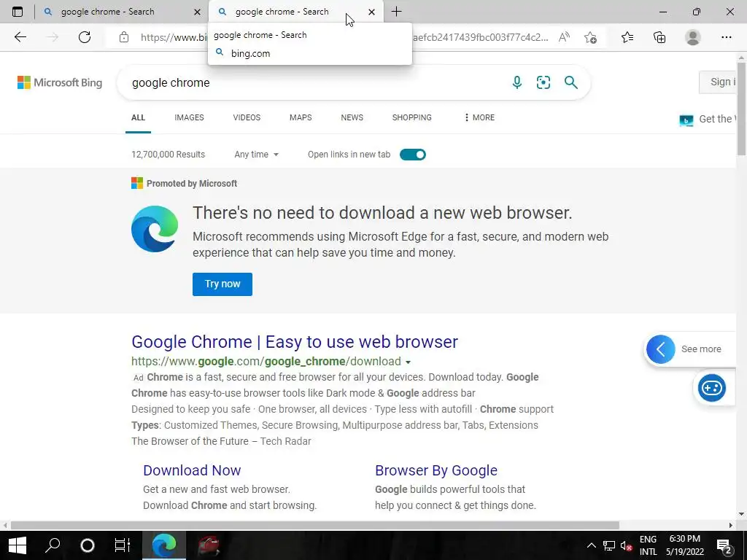Click the horizontal scrollbar thumb
Image resolution: width=747 pixels, height=560 pixels.
(314, 525)
